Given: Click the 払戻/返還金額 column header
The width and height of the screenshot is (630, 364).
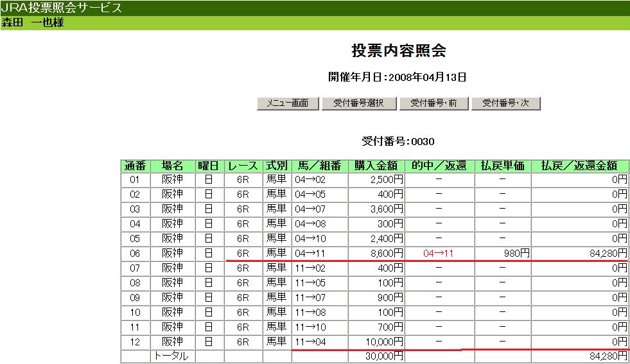Looking at the screenshot, I should tap(579, 166).
